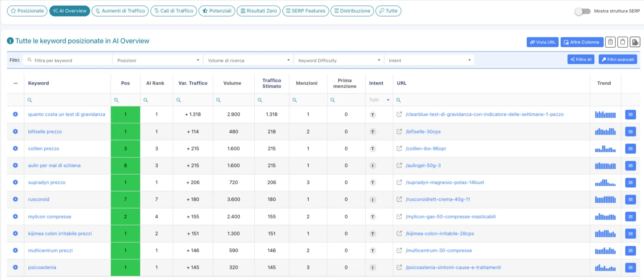Click search icon under Volume column
644x280 pixels.
click(218, 100)
